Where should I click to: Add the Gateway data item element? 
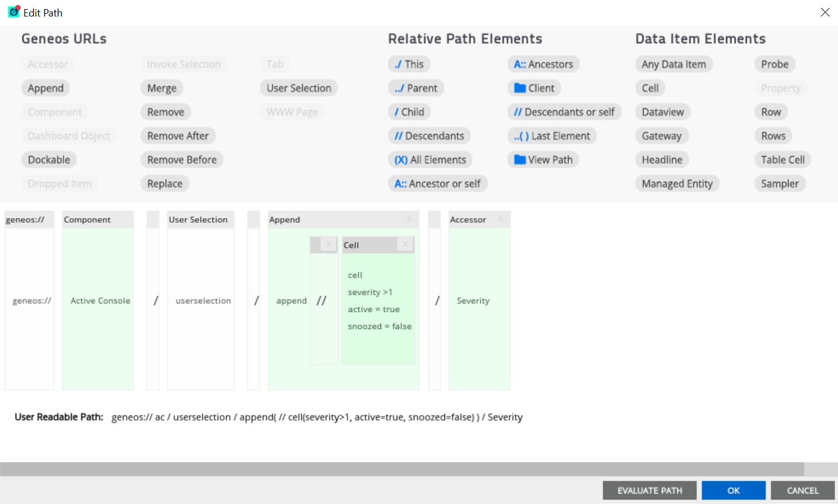[x=662, y=136]
